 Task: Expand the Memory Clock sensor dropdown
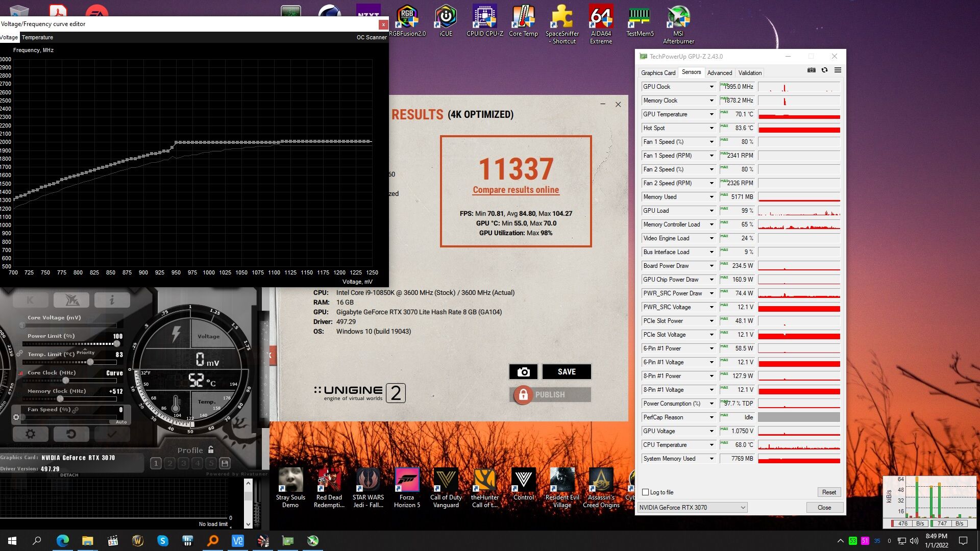712,101
